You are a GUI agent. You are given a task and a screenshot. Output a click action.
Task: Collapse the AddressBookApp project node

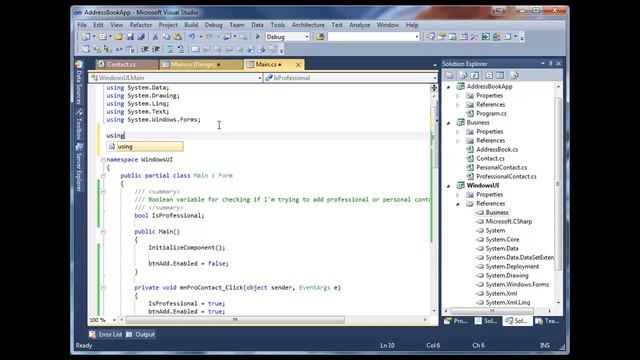coord(448,87)
